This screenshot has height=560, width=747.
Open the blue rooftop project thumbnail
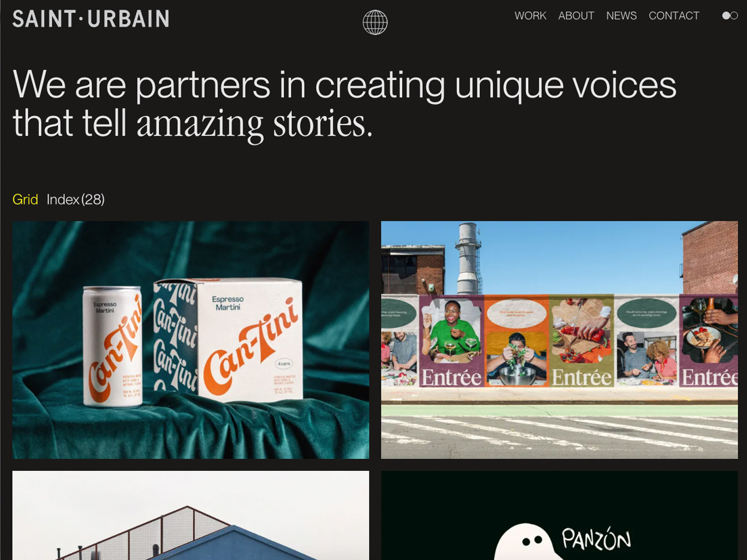tap(190, 515)
